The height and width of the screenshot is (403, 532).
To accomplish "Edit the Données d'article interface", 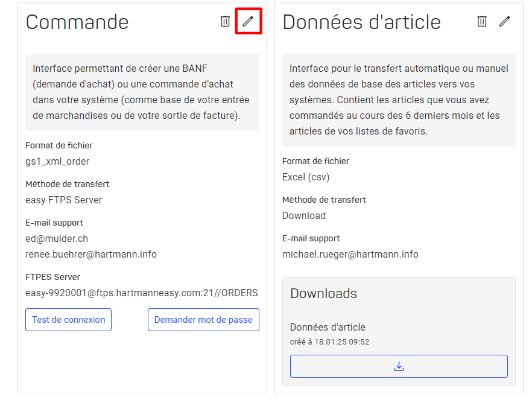I will pyautogui.click(x=504, y=21).
